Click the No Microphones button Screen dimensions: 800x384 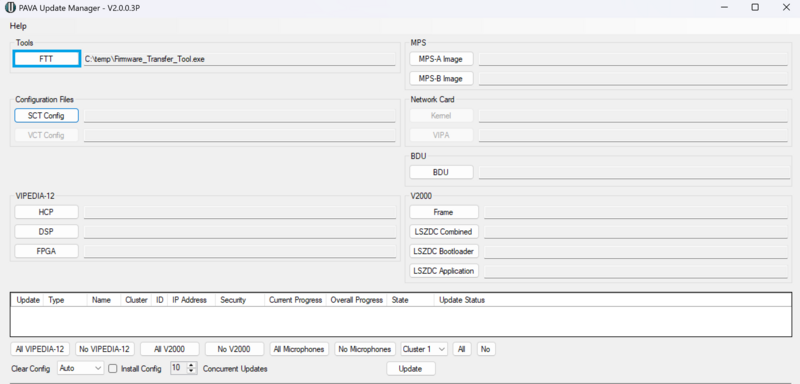point(365,349)
